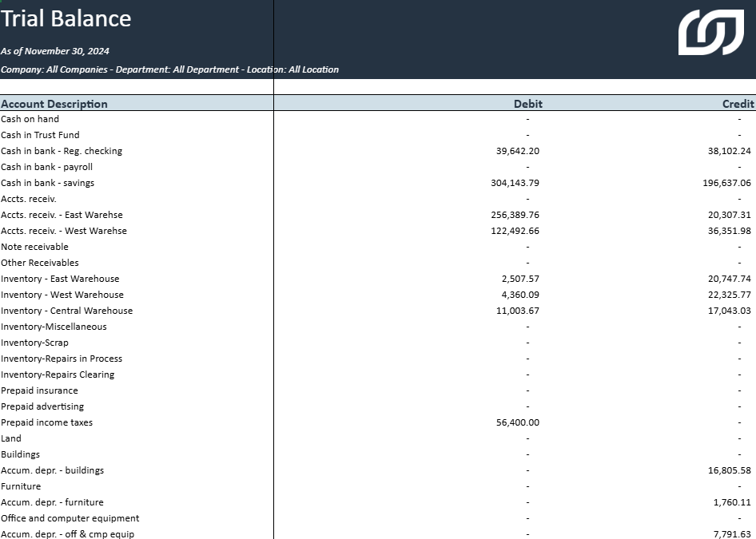Click the Debit column header
The width and height of the screenshot is (756, 539).
pos(527,104)
